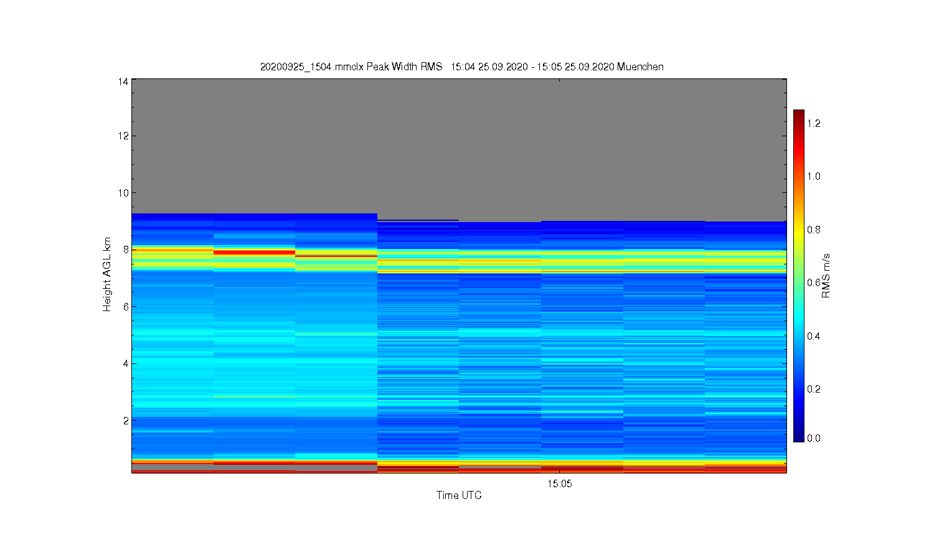Click the 1.0 colorbar tick label
Viewport: 934px width, 560px height.
[814, 176]
